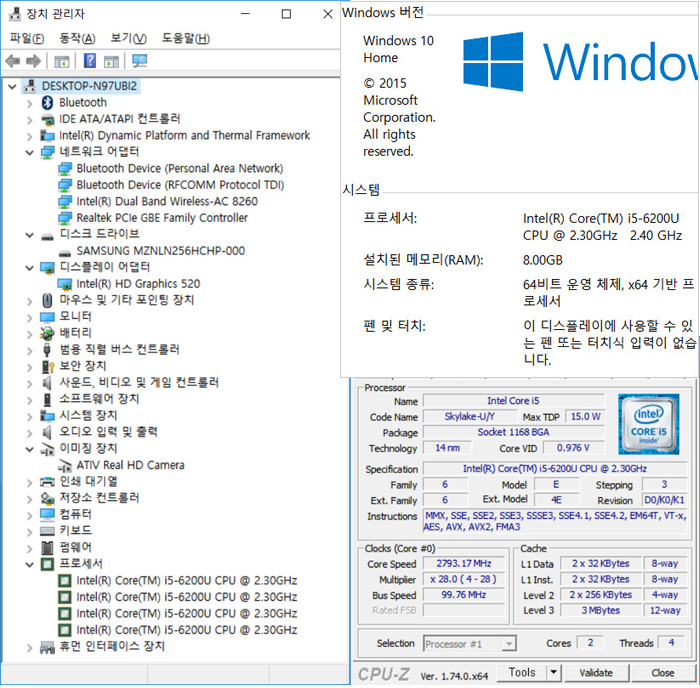Click the Windows logo in the system window

tap(493, 61)
